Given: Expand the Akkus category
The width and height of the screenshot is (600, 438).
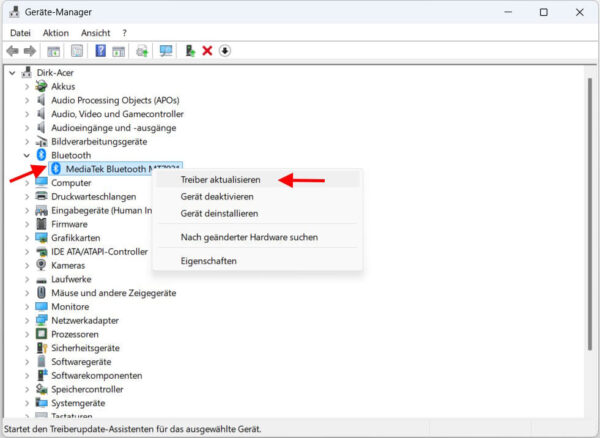Looking at the screenshot, I should [x=27, y=86].
